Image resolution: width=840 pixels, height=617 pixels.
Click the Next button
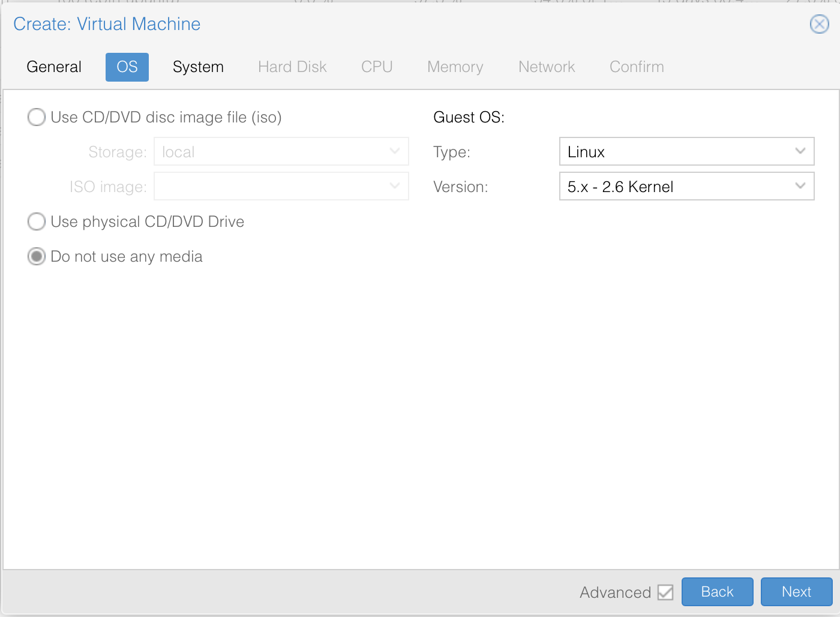pyautogui.click(x=796, y=592)
